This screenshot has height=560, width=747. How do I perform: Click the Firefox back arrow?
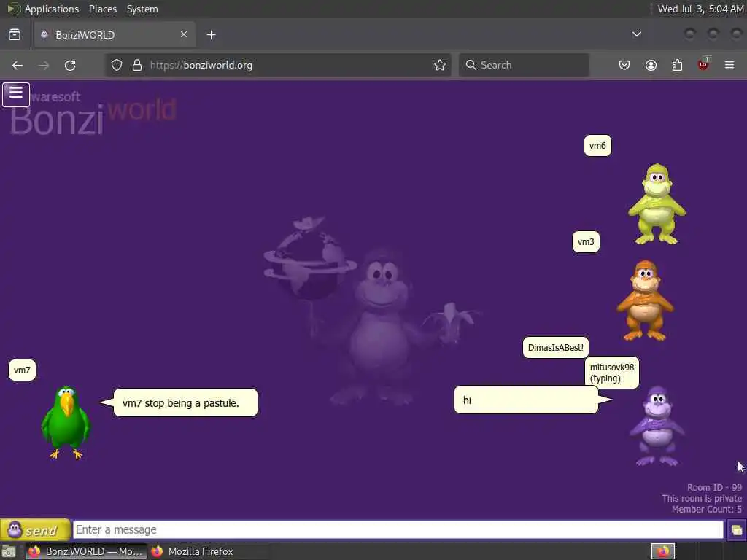point(18,65)
